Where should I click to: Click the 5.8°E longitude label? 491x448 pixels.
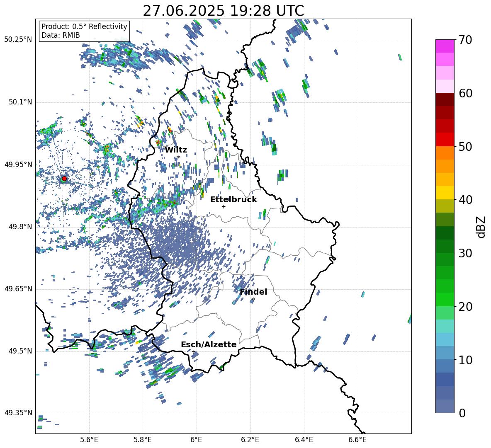143,440
